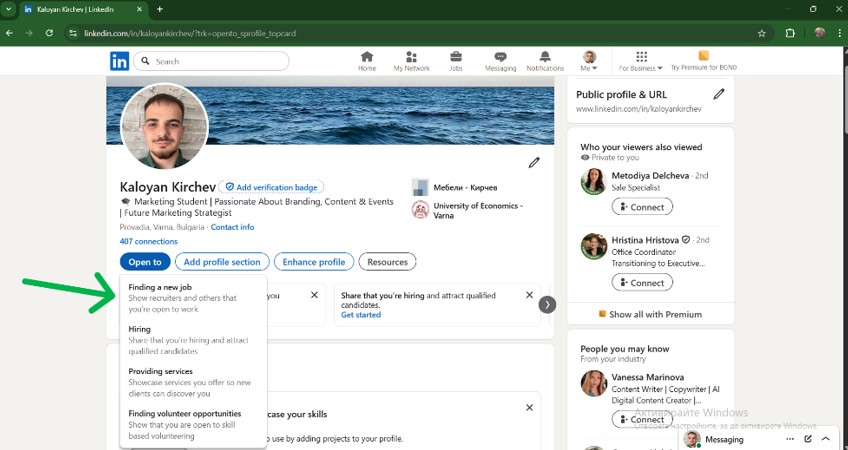Screen dimensions: 848x450
Task: Dismiss showcase your skills card
Action: [x=529, y=407]
